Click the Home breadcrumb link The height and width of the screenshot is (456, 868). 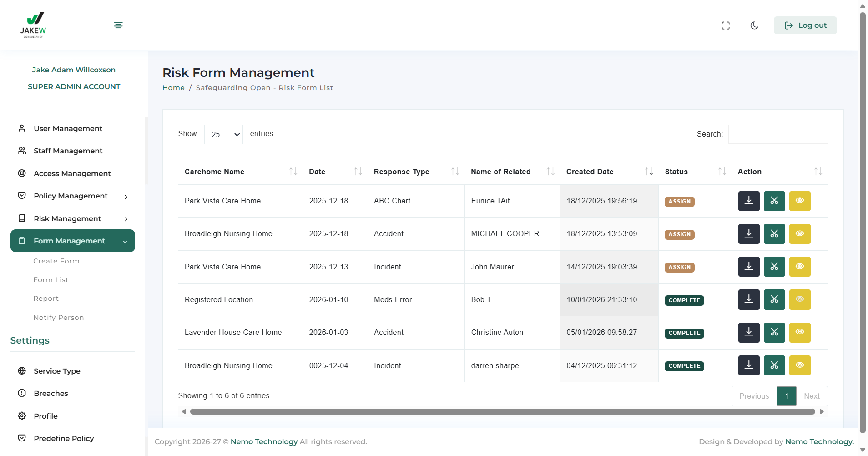pos(173,88)
